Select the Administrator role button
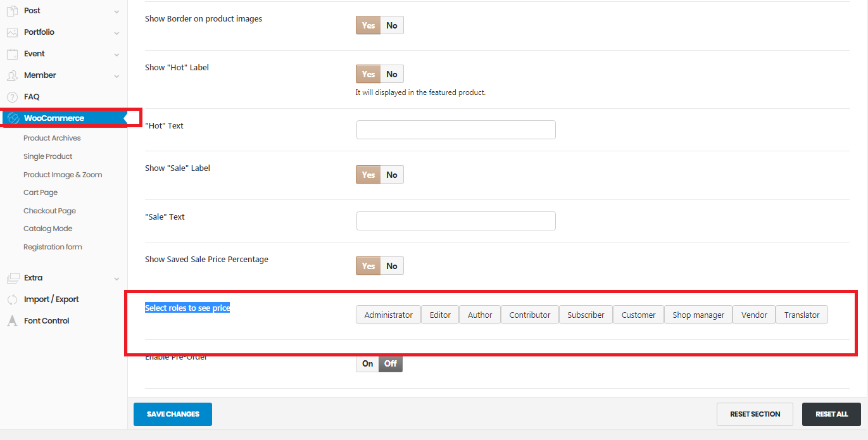The height and width of the screenshot is (440, 868). [389, 315]
